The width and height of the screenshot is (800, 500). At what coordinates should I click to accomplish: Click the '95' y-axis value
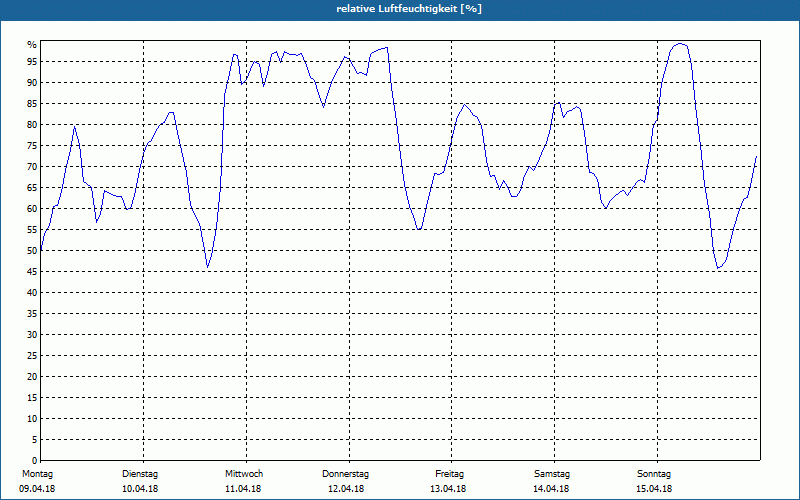[32, 62]
